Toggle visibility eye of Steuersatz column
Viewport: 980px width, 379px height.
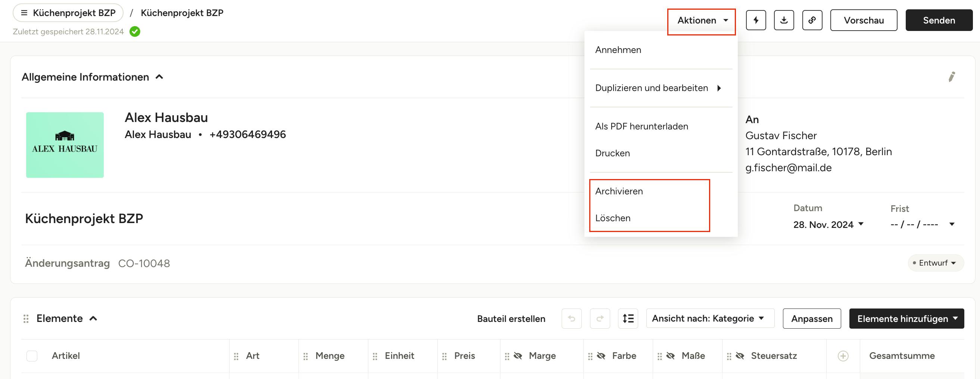click(x=740, y=356)
